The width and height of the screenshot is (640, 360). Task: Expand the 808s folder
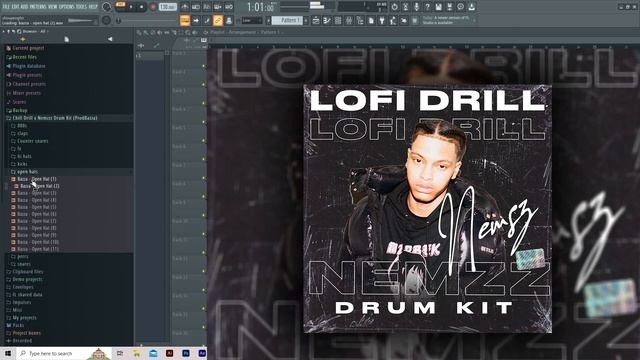click(x=22, y=126)
